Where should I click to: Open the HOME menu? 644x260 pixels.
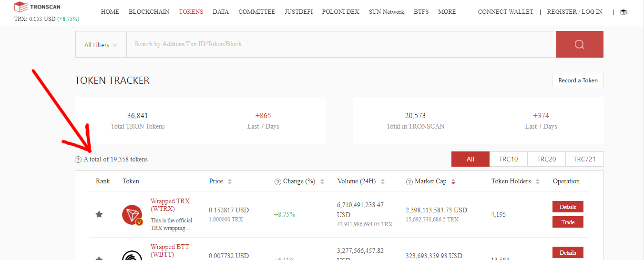pos(110,11)
